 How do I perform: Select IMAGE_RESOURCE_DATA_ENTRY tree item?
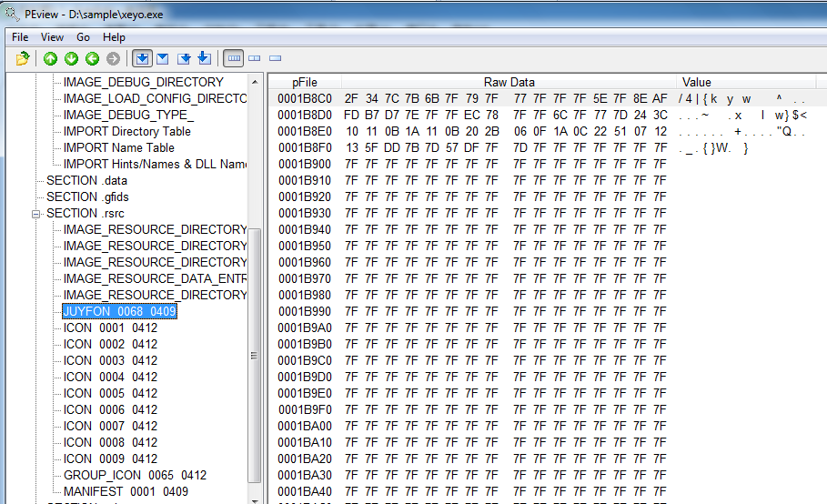coord(155,278)
